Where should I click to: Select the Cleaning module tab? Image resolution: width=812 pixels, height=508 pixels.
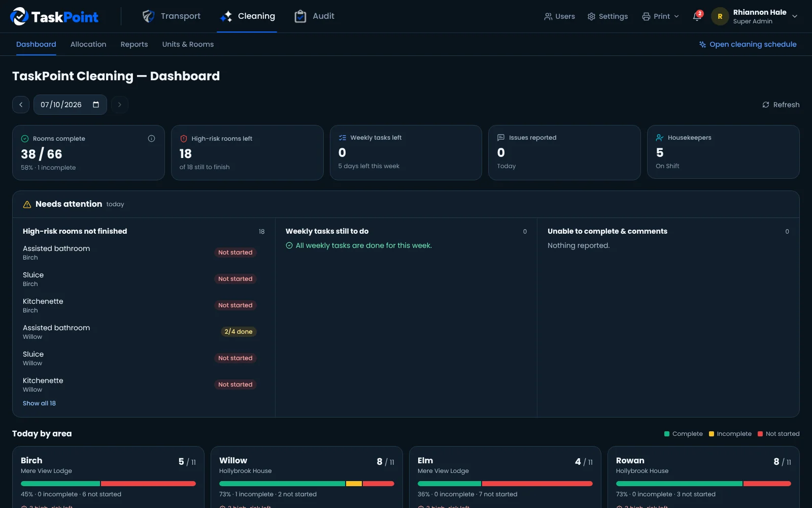tap(247, 16)
